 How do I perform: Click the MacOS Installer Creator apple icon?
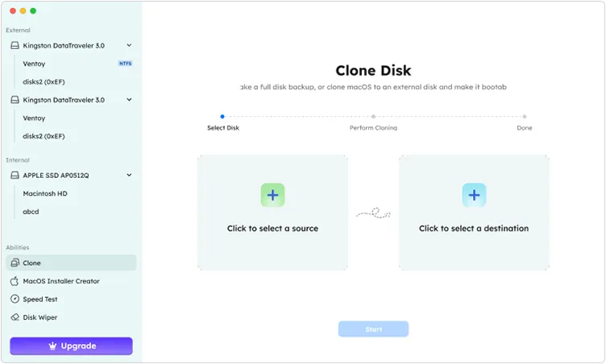click(15, 281)
